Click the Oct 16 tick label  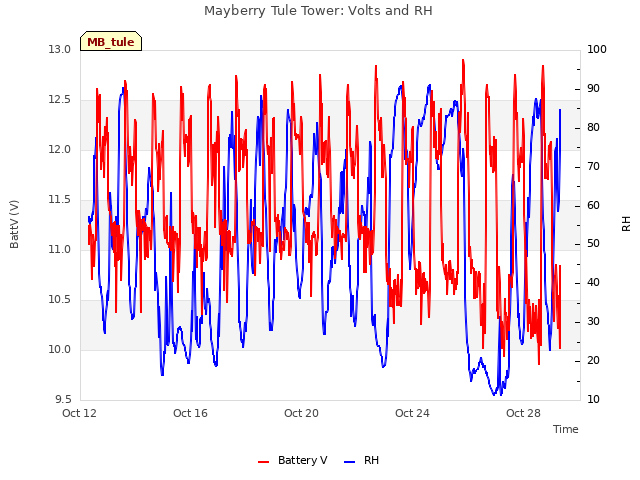tap(190, 413)
